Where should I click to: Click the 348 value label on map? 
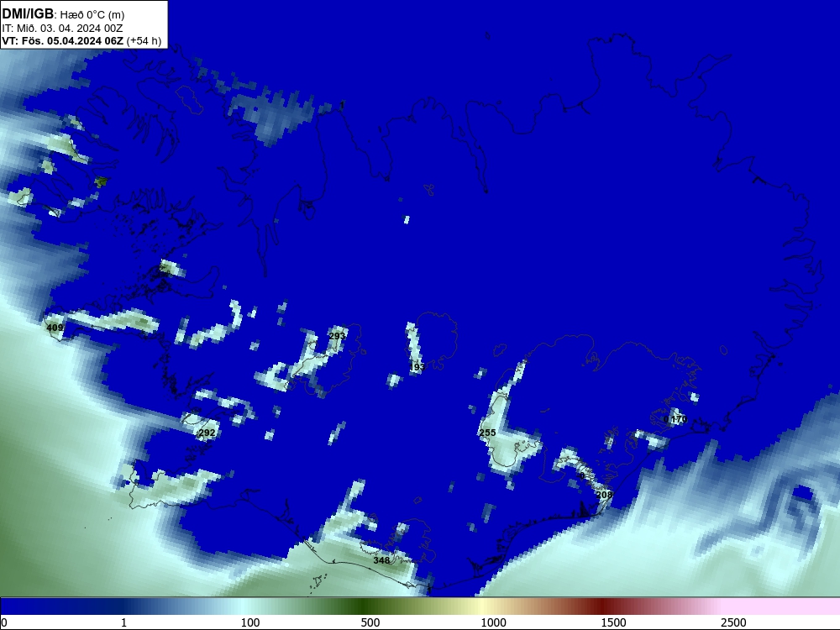[381, 560]
